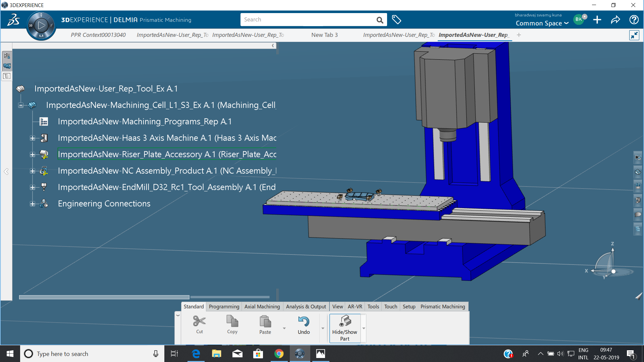Open the tag icon beside search
Viewport: 644px width, 362px height.
point(396,20)
